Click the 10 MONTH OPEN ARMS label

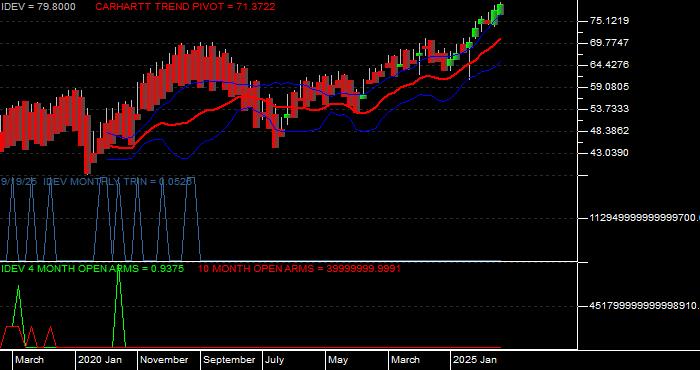299,269
